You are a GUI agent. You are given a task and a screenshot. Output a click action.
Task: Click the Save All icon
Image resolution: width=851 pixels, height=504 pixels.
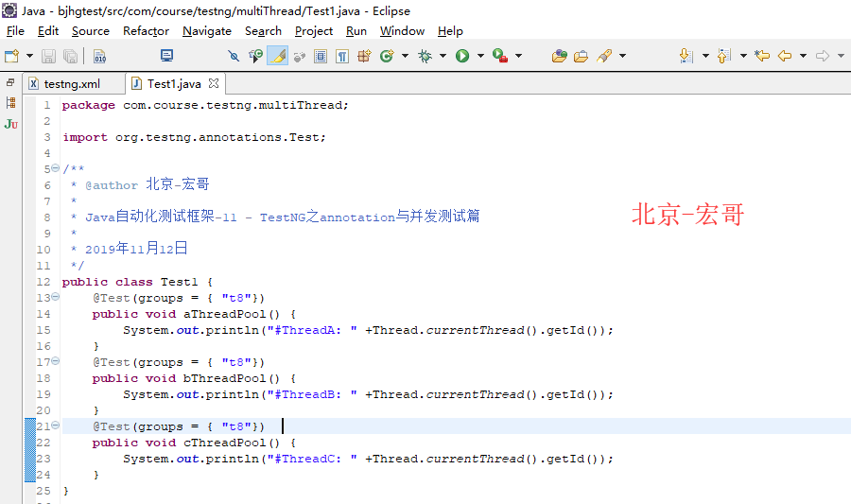(x=71, y=56)
